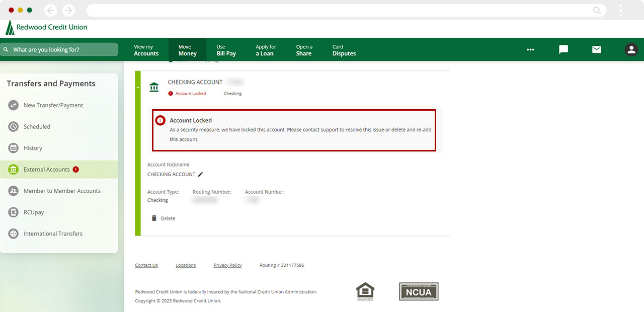Click the search magnifier icon in green bar
The height and width of the screenshot is (312, 644).
coord(6,50)
